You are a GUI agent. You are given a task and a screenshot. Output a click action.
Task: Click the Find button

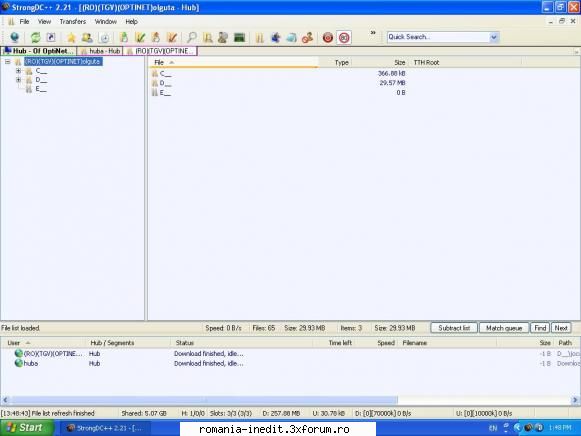pos(540,328)
